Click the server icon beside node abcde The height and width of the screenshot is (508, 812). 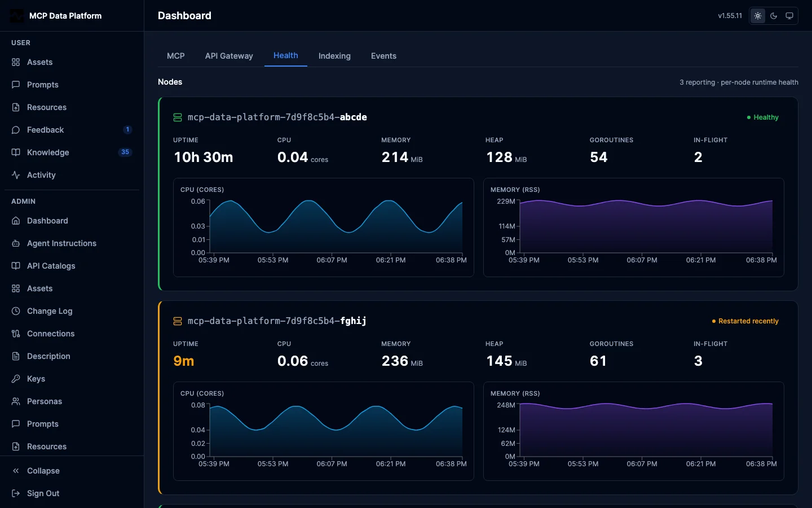[178, 117]
